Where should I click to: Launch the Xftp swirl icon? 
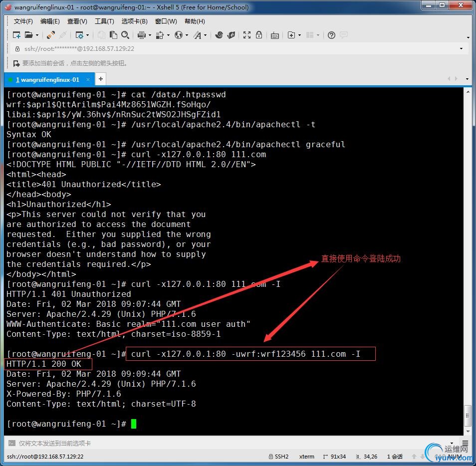(x=219, y=35)
